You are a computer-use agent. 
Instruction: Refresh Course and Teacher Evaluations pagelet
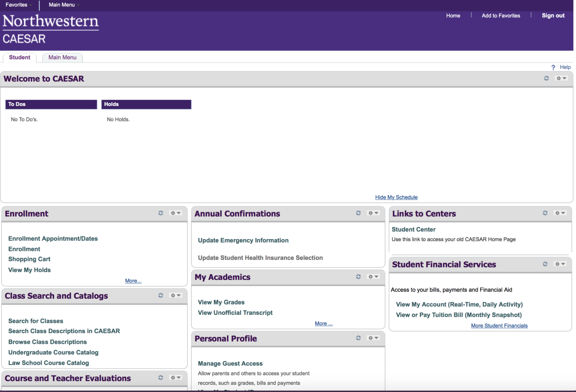[161, 377]
